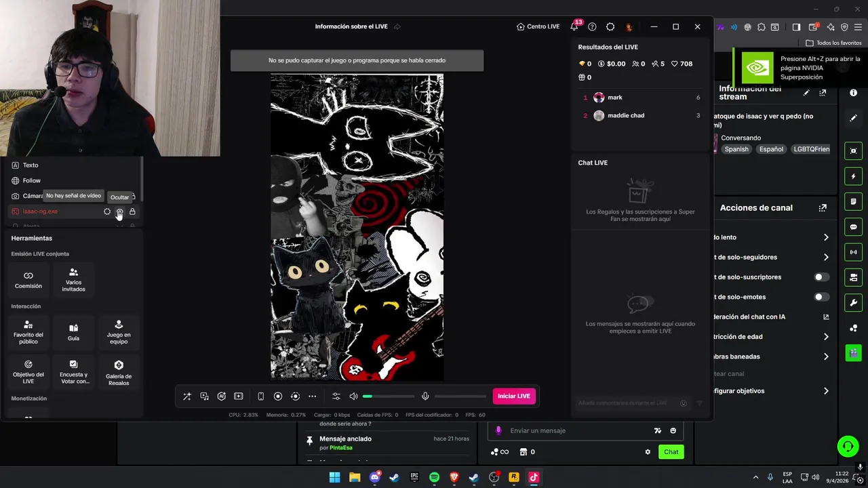Open Galería de Regalos tool
This screenshot has height=488, width=868.
pos(119,372)
